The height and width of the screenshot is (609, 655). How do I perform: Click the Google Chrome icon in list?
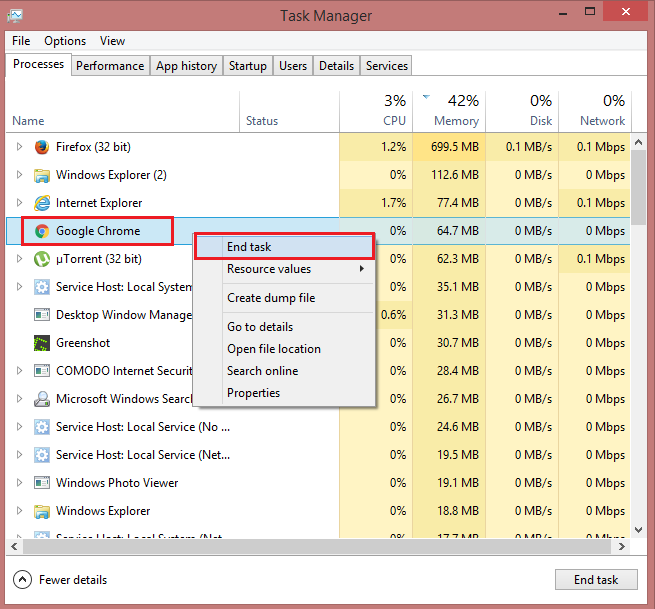(x=42, y=231)
